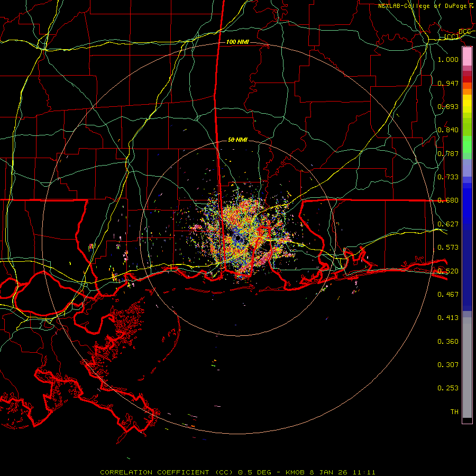476x476 pixels.
Task: Pick the pink top color bar segment
Action: (467, 57)
